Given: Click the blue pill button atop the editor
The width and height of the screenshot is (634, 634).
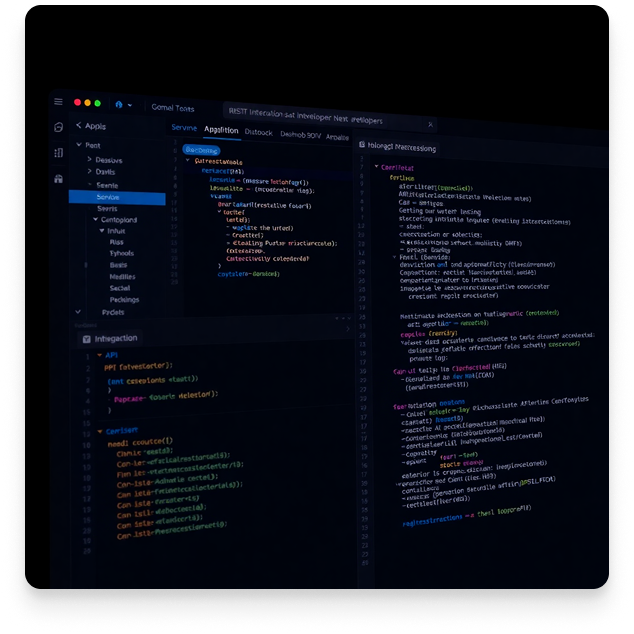Looking at the screenshot, I should [200, 149].
